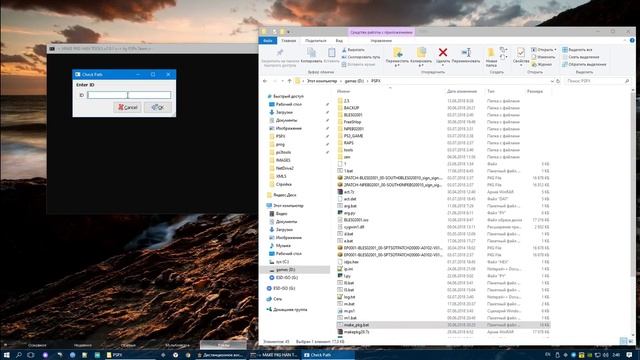Select the PS3_GAME folder in file list
Image resolution: width=640 pixels, height=360 pixels.
click(x=353, y=136)
